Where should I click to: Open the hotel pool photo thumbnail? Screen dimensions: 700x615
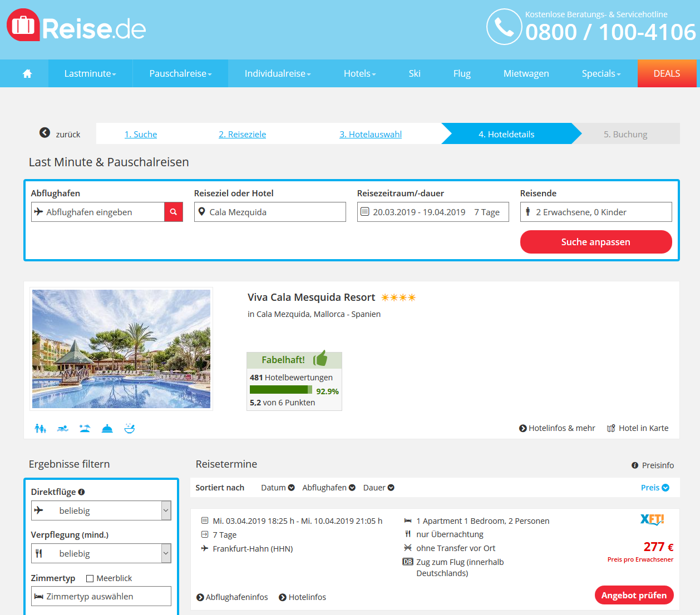click(x=121, y=349)
